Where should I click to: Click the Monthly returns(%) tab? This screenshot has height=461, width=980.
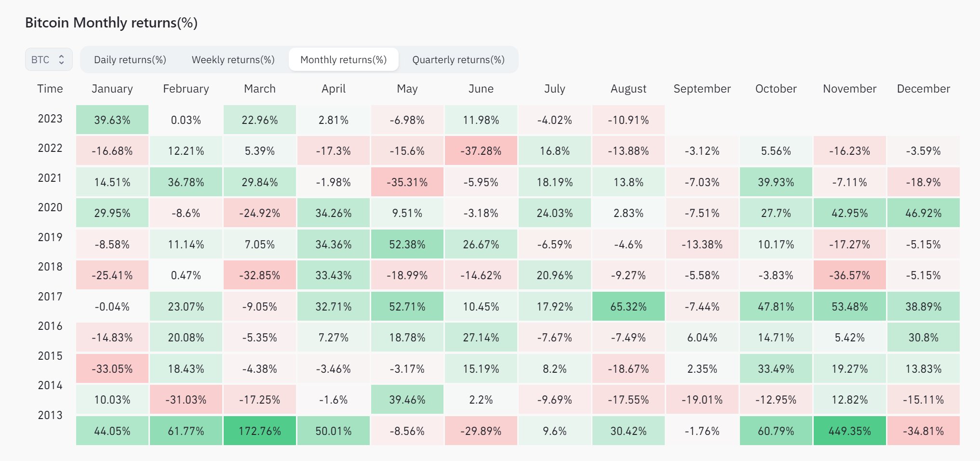pyautogui.click(x=343, y=60)
